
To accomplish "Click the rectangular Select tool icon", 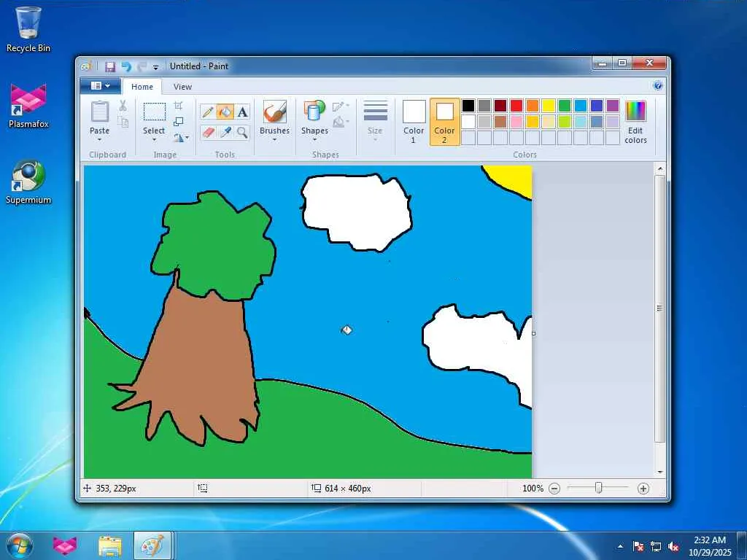I will 155,112.
